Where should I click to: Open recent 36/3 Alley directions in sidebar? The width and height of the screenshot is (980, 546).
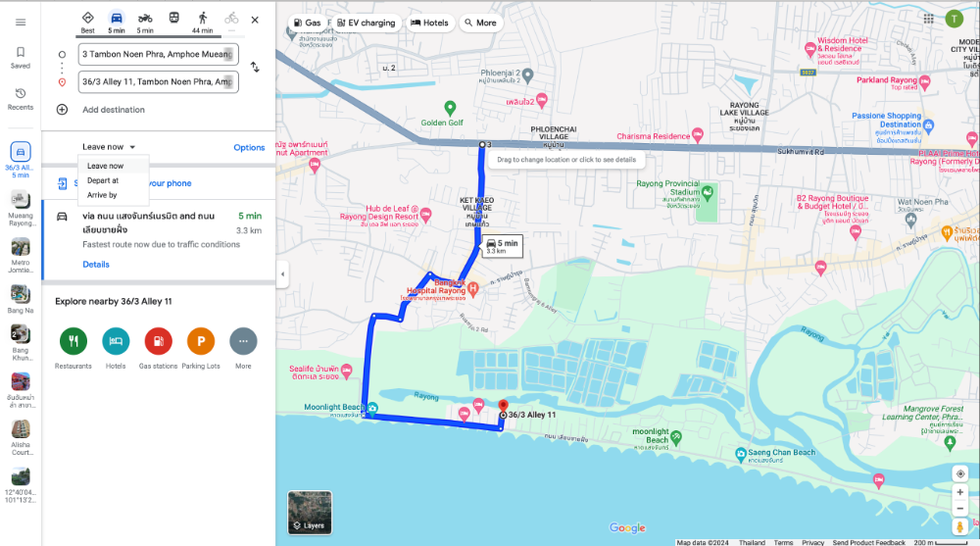pyautogui.click(x=20, y=160)
